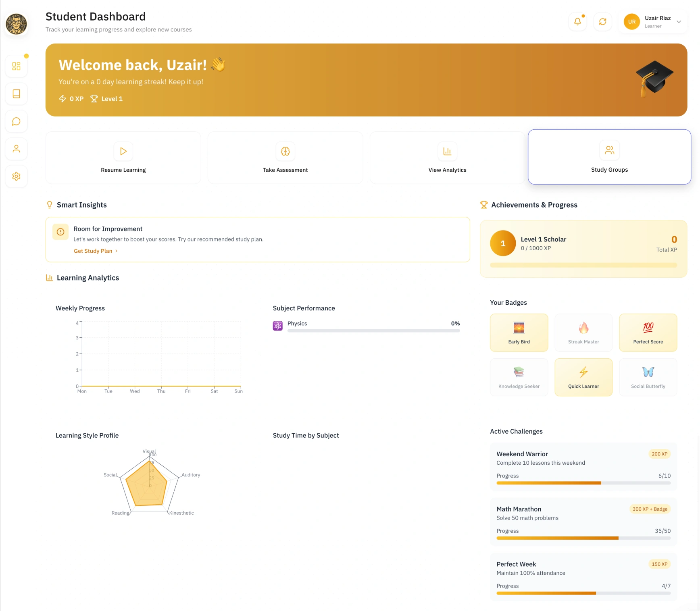Open the settings gear icon in sidebar
Image resolution: width=700 pixels, height=611 pixels.
(x=16, y=176)
